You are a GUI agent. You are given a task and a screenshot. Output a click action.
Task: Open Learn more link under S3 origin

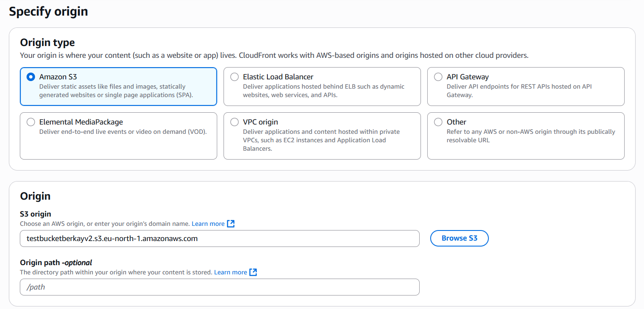pyautogui.click(x=208, y=224)
